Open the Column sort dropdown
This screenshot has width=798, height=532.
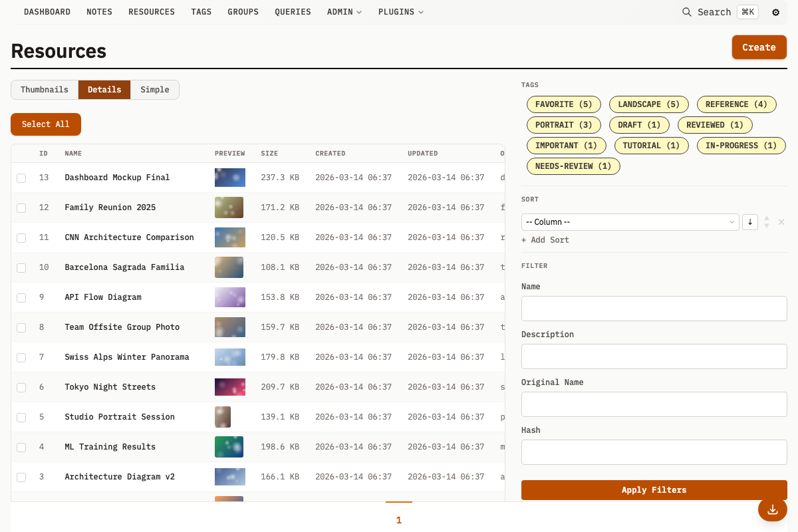click(630, 221)
